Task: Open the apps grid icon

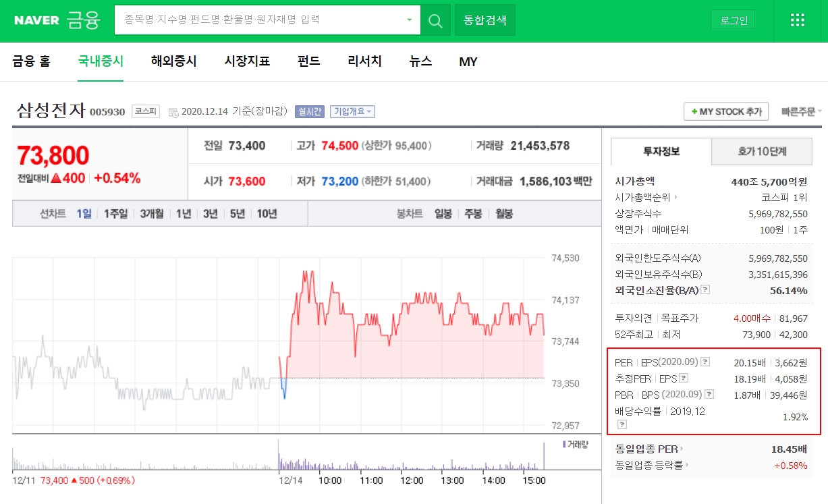Action: click(798, 20)
